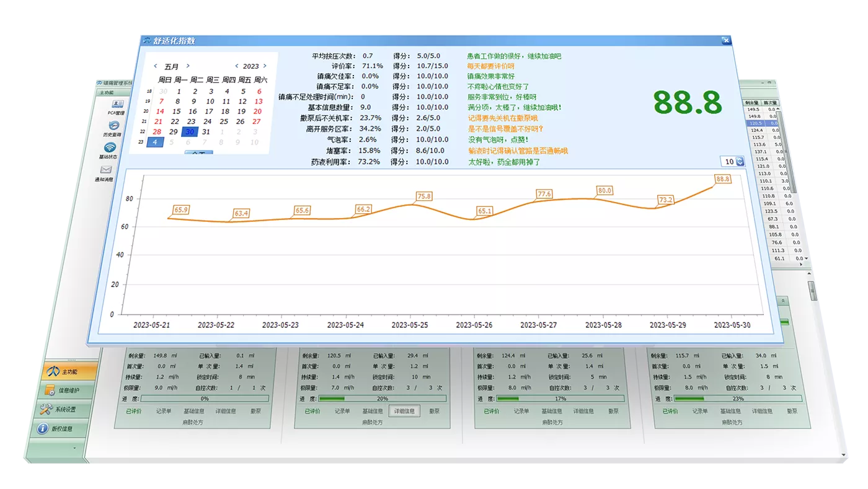Viewport: 868px width, 489px height.
Task: Click the 剩余量 column header in background table
Action: point(752,102)
